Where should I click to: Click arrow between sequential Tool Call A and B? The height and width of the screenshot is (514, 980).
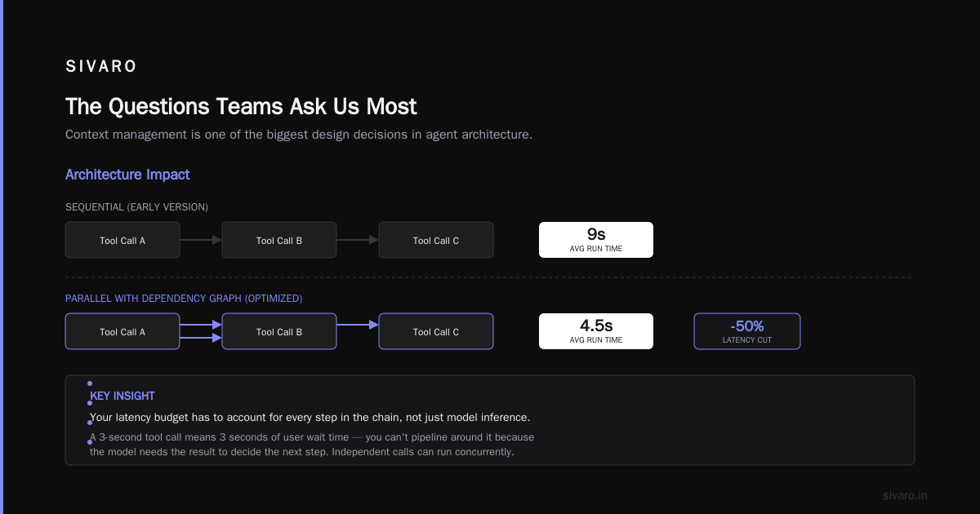tap(201, 240)
